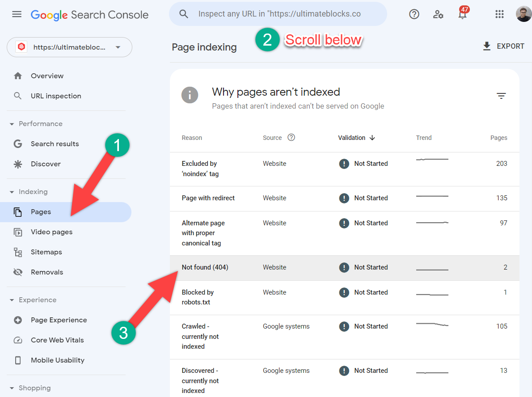Open the property selector dropdown
Screen dimensions: 532x397
(69, 47)
